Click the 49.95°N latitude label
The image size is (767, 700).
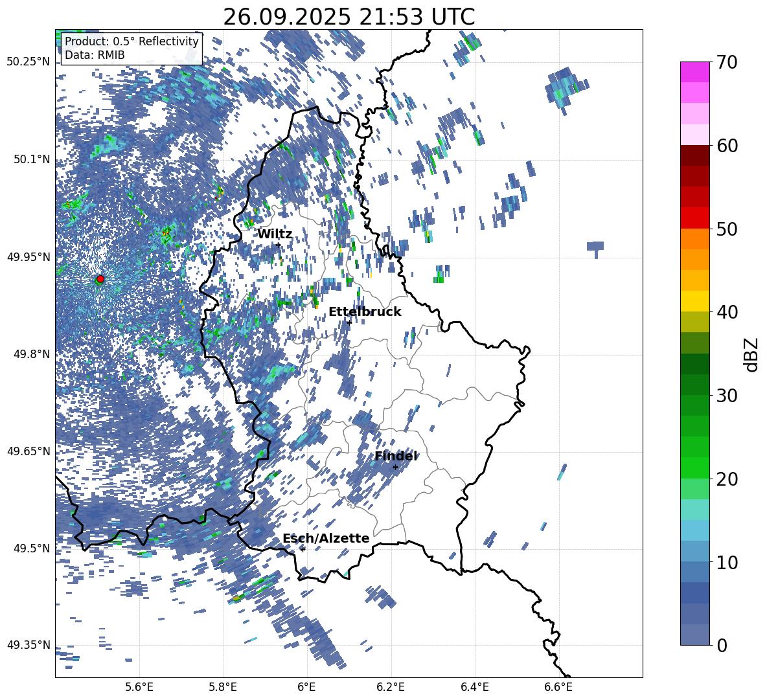[29, 257]
